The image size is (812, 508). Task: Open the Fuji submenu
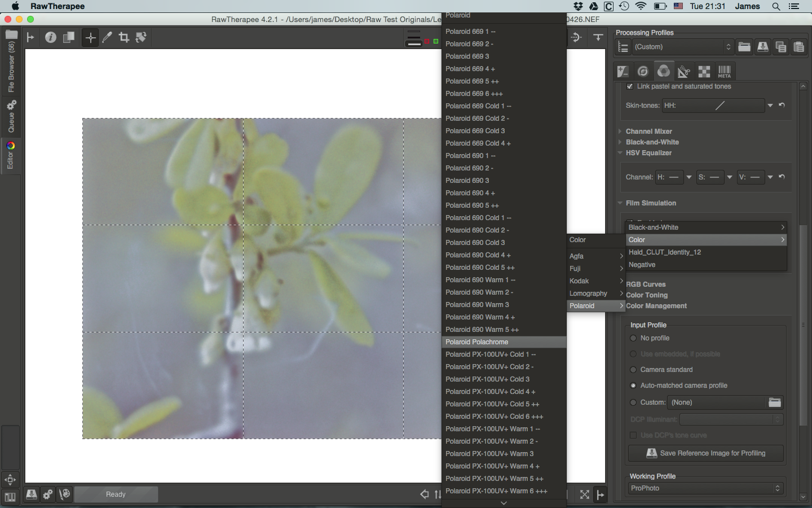[x=597, y=269]
